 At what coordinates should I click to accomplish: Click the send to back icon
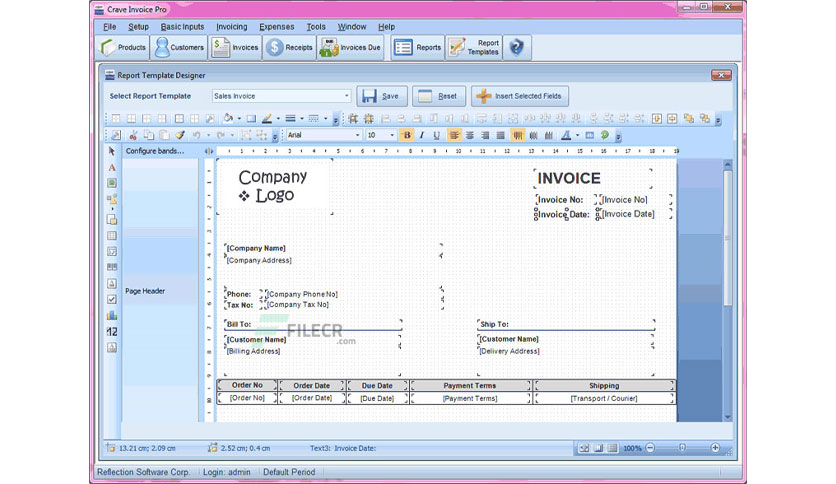[704, 118]
